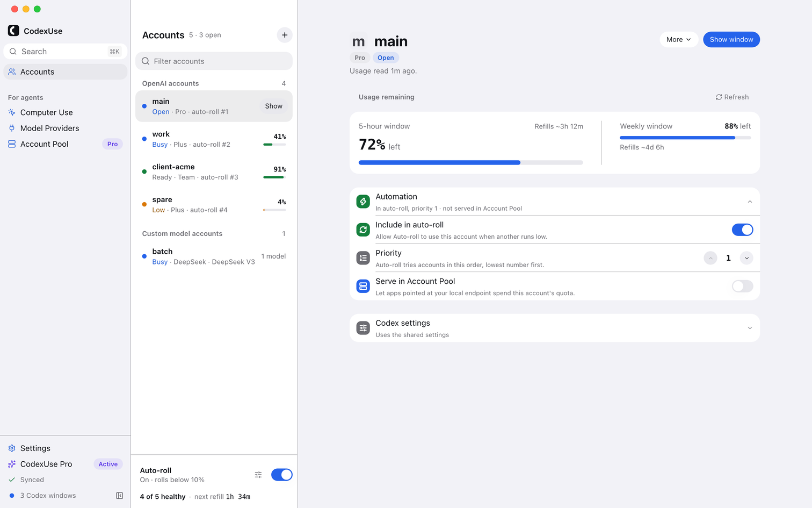Screen dimensions: 812x508
Task: Select the work account row
Action: click(214, 139)
